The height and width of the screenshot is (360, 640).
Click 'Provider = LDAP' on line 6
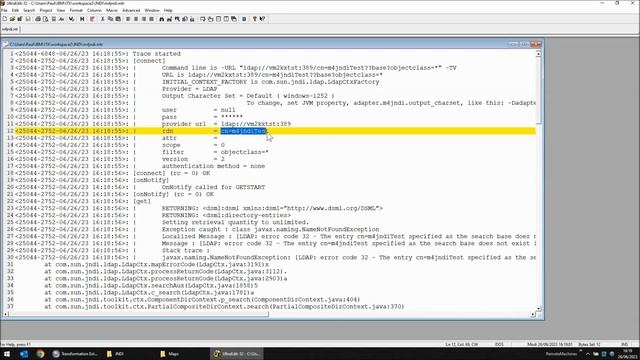point(190,89)
